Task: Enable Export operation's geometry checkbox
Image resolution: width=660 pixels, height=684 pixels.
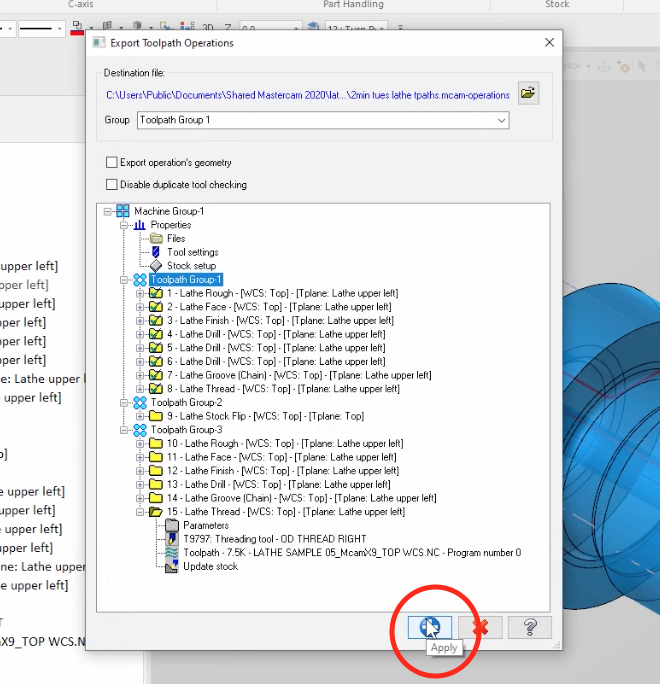Action: tap(112, 162)
